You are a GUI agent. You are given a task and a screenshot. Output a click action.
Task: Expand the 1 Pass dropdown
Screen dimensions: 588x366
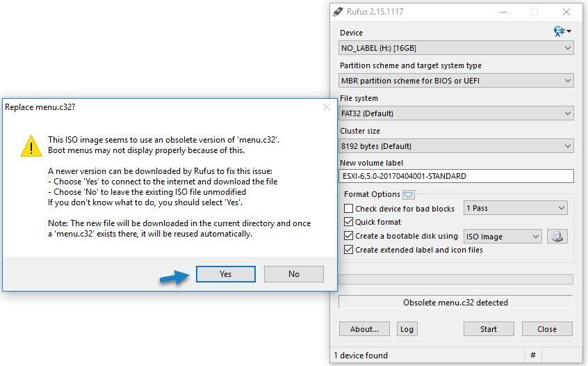click(515, 208)
